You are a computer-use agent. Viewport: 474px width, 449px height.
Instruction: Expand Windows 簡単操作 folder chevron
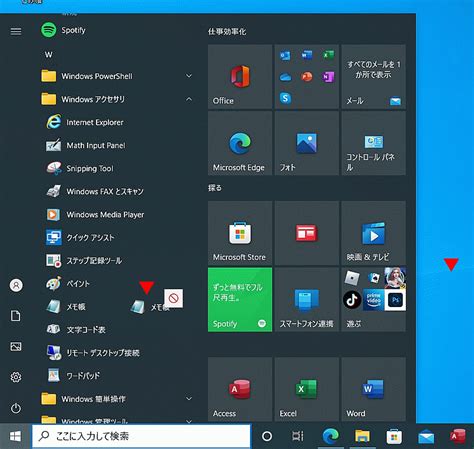189,399
